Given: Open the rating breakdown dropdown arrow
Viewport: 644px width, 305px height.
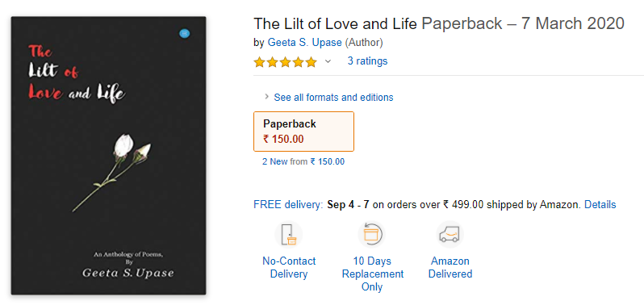Looking at the screenshot, I should (x=328, y=61).
